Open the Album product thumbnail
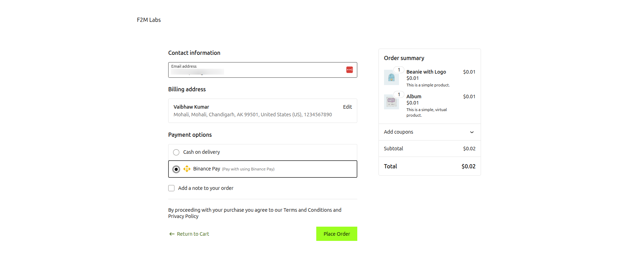644x269 pixels. [x=391, y=102]
